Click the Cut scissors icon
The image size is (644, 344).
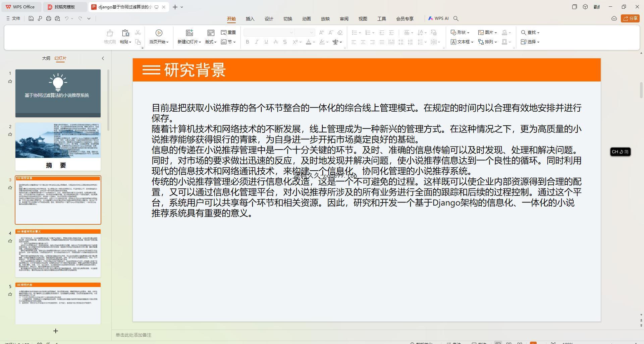tap(138, 33)
